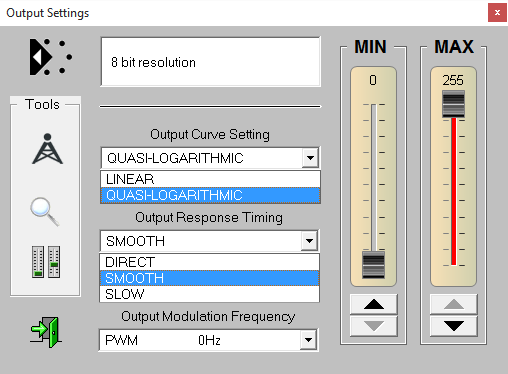Open the magnifying glass search tool
The width and height of the screenshot is (508, 374).
click(45, 212)
